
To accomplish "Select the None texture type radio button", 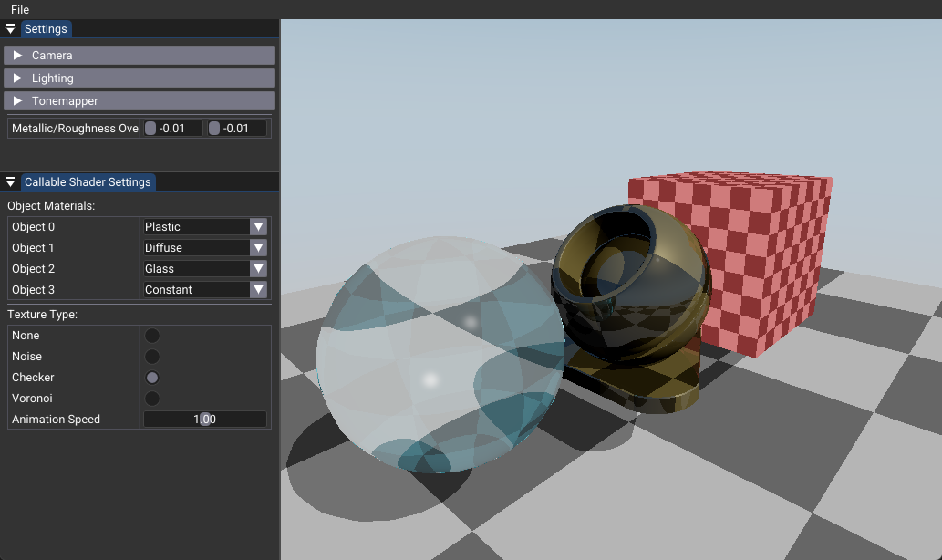I will pyautogui.click(x=152, y=336).
